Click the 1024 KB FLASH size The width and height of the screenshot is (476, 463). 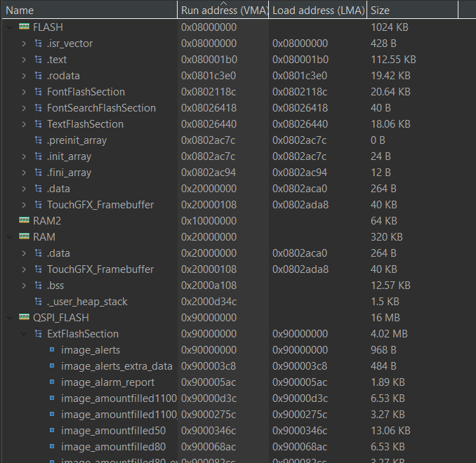(x=390, y=27)
